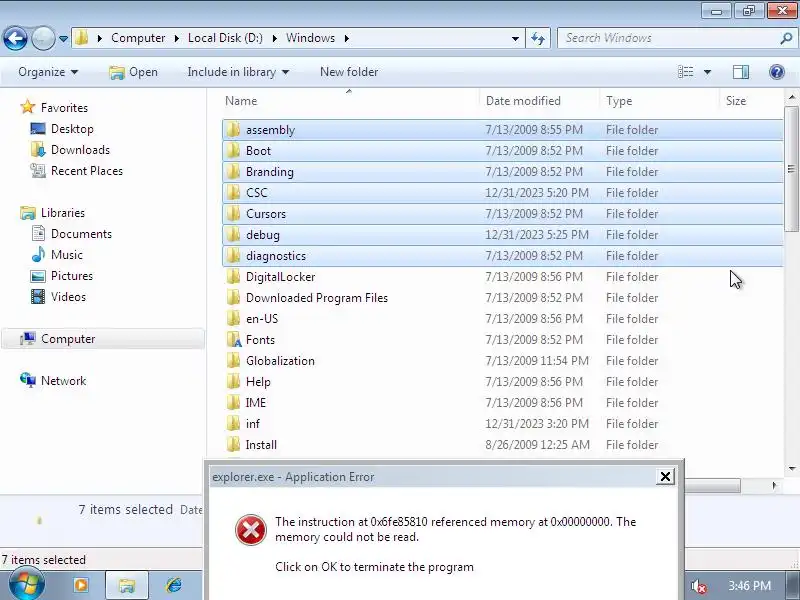Viewport: 800px width, 600px height.
Task: Expand the arrow after Computer breadcrumb
Action: 177,38
